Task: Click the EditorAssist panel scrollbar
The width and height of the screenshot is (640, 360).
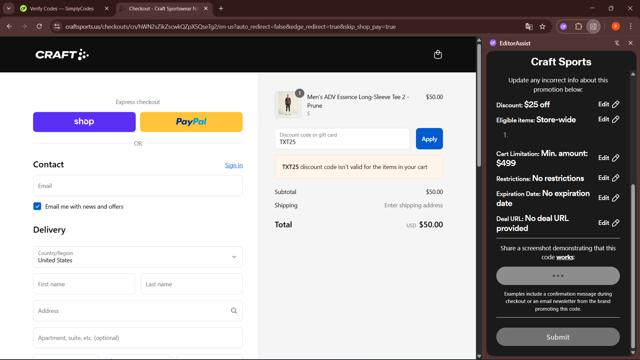Action: 633,265
